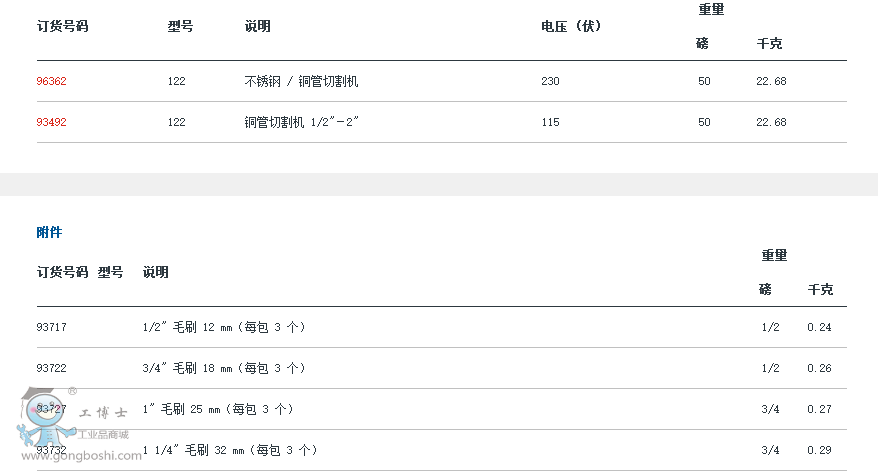This screenshot has height=475, width=878.
Task: Click accessory order number 93717
Action: [x=52, y=327]
